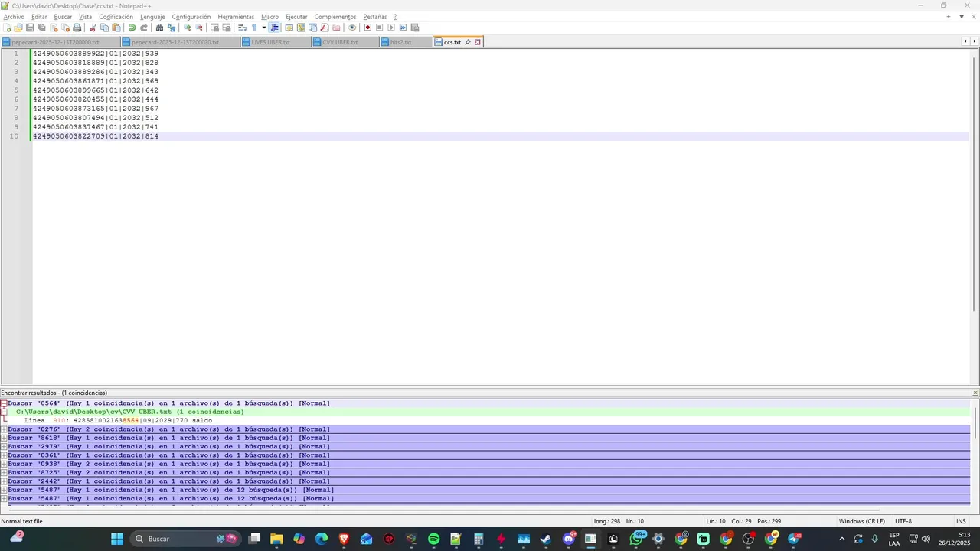Open the dropdown arrow beside Show All Characters

coord(264,28)
